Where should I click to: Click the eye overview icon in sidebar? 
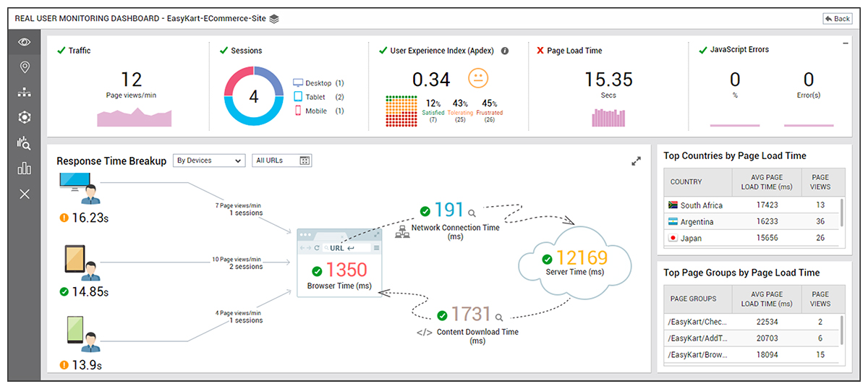[25, 42]
